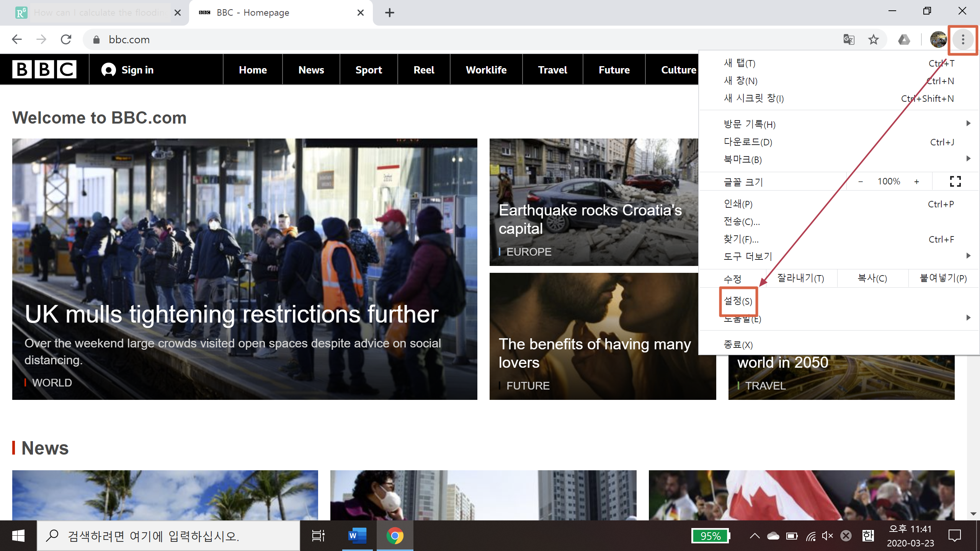Increase zoom with the plus button
980x551 pixels.
916,182
